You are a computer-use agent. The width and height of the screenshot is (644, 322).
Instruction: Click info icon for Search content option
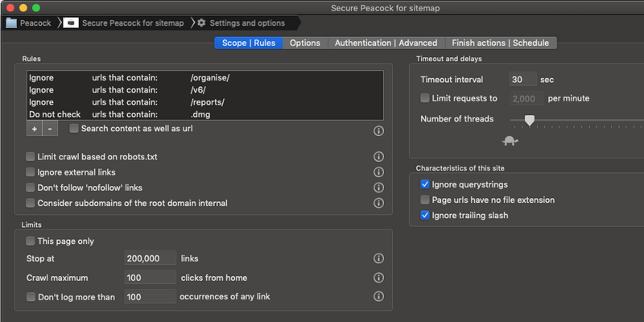378,130
